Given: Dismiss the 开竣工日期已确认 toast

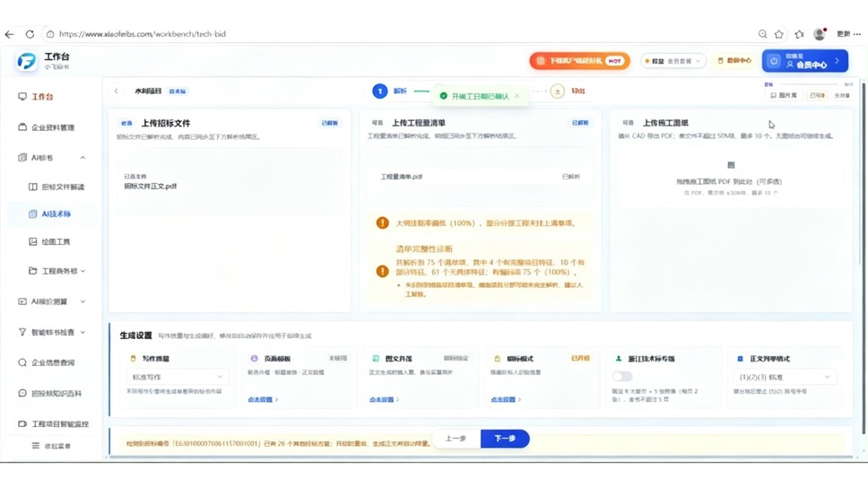Looking at the screenshot, I should coord(517,96).
